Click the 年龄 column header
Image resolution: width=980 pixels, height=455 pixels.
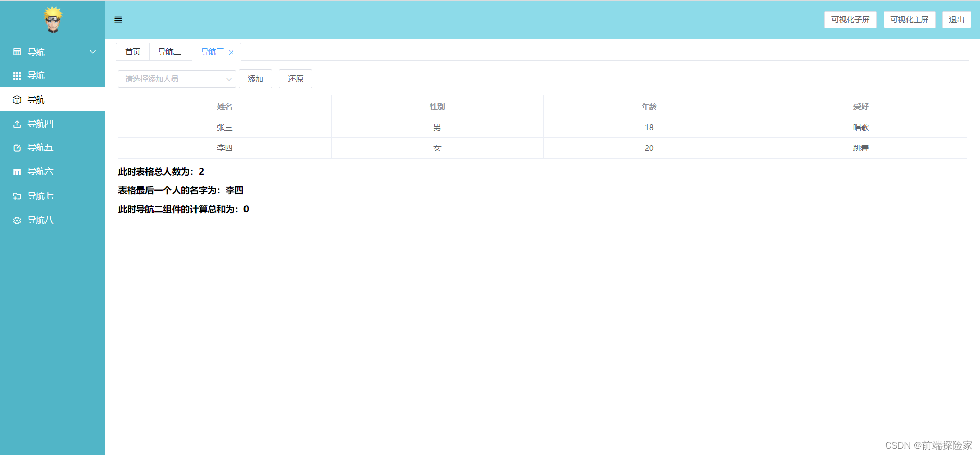click(649, 106)
